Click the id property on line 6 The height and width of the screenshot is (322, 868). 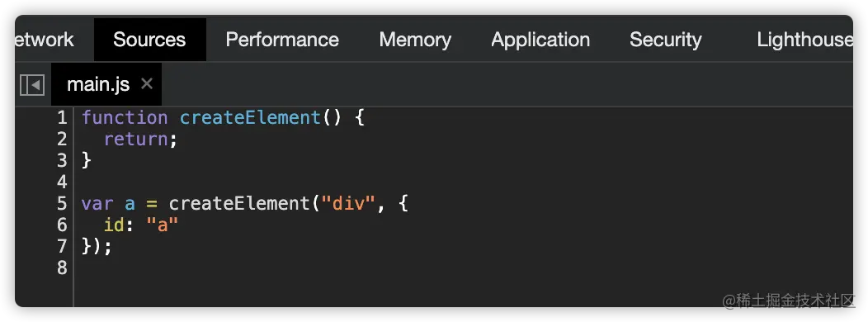(114, 225)
